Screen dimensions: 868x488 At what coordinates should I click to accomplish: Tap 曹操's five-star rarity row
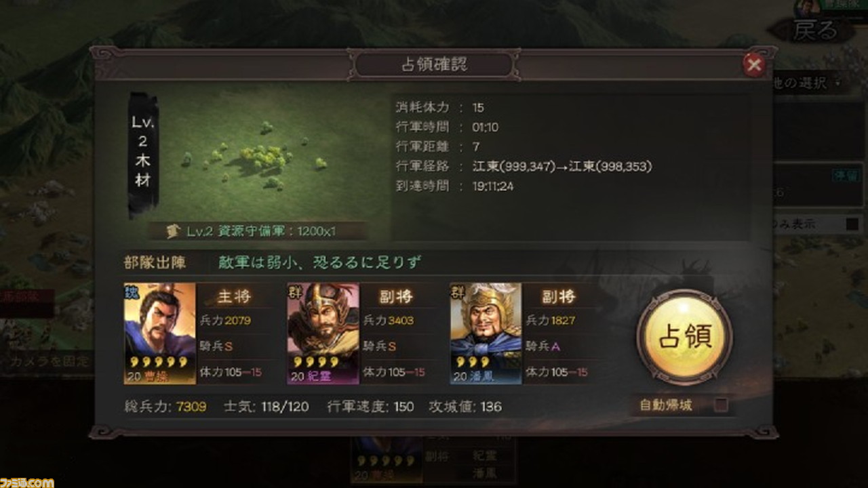(159, 362)
